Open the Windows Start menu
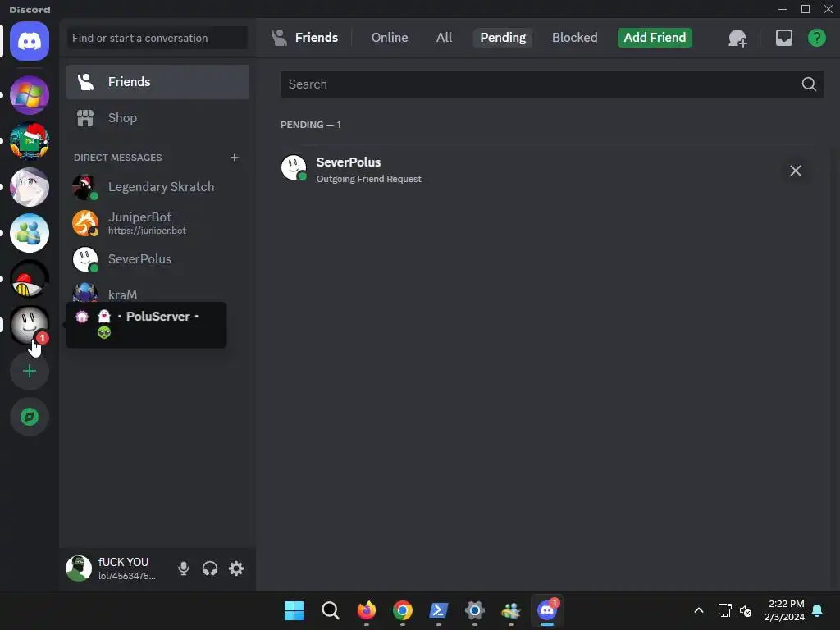This screenshot has width=840, height=630. [x=294, y=610]
